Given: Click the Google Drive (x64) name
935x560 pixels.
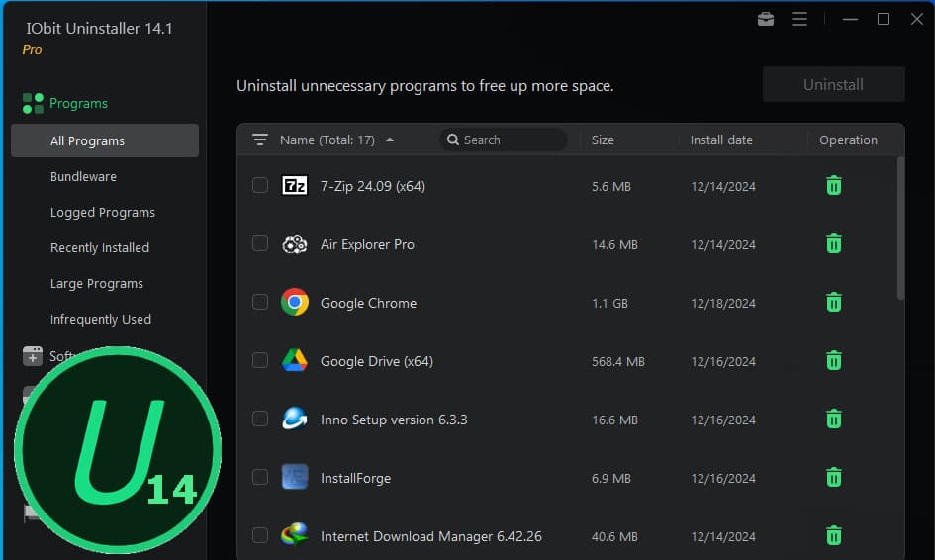Looking at the screenshot, I should click(377, 361).
